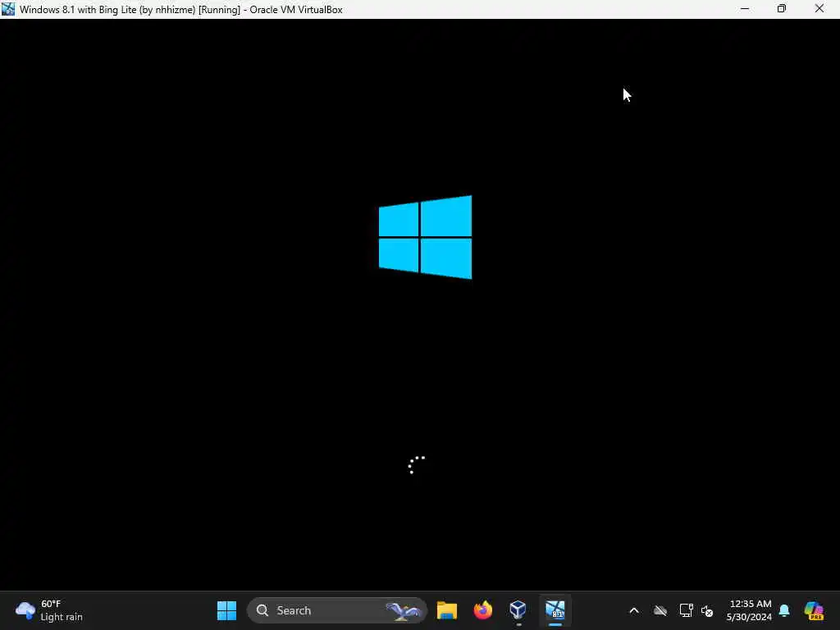The width and height of the screenshot is (840, 630).
Task: Open the clock showing 12:35 AM
Action: point(749,610)
